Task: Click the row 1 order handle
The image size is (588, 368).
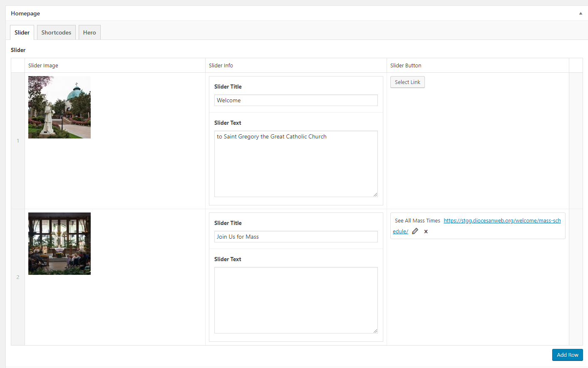Action: pyautogui.click(x=18, y=141)
